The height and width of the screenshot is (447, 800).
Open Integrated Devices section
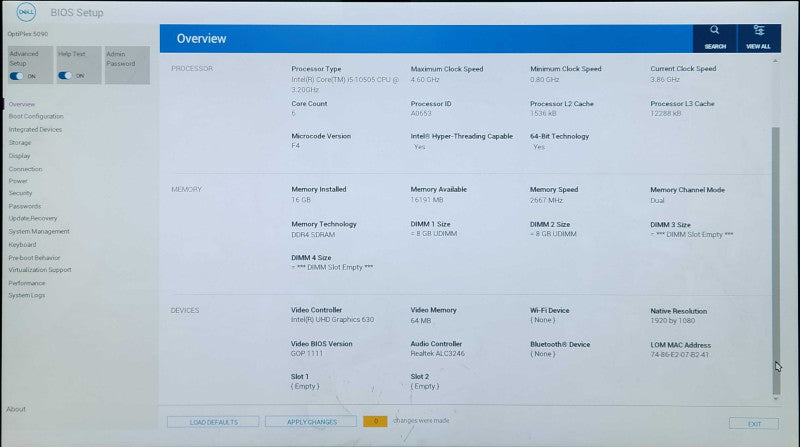click(35, 130)
